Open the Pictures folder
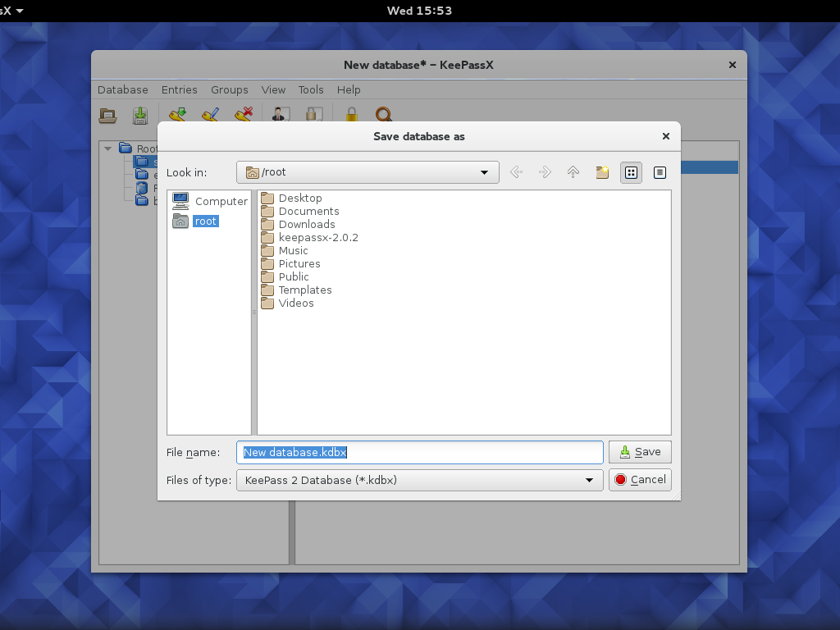 (291, 263)
